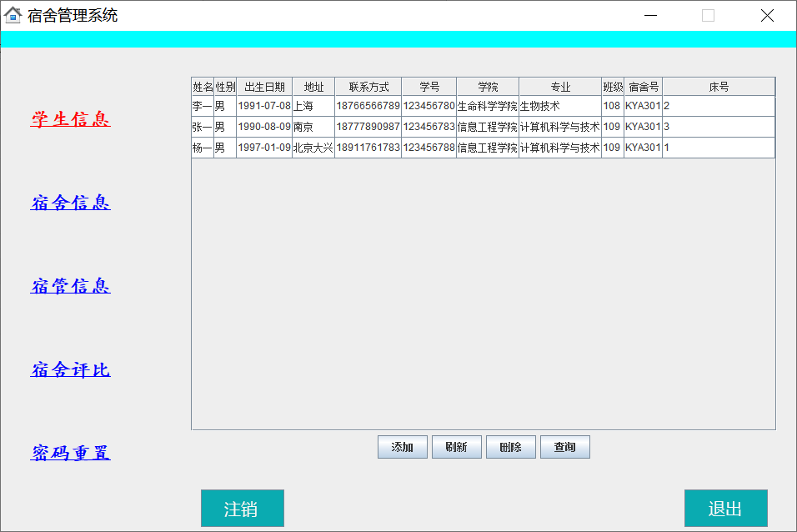Select bed number 3 cell
The height and width of the screenshot is (532, 797).
tap(719, 127)
